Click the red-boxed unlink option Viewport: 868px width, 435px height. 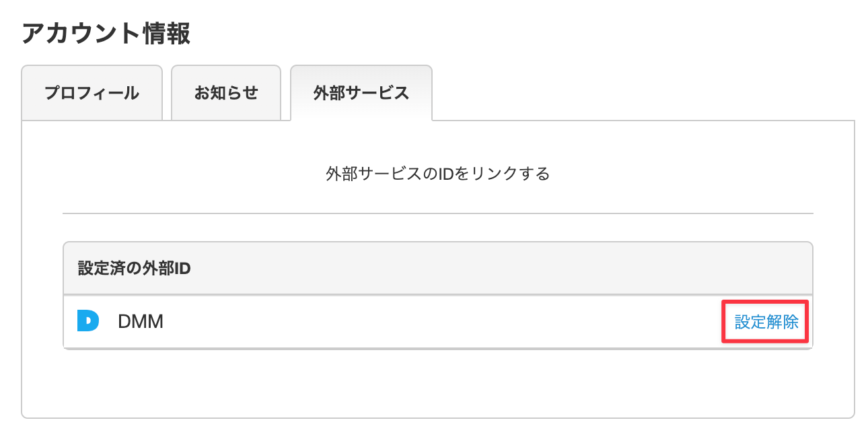[x=764, y=322]
